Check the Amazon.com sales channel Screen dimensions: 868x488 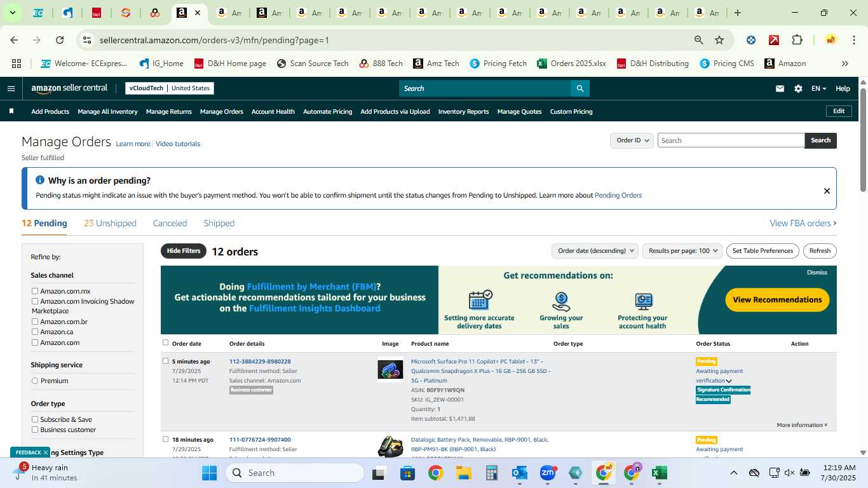tap(36, 342)
